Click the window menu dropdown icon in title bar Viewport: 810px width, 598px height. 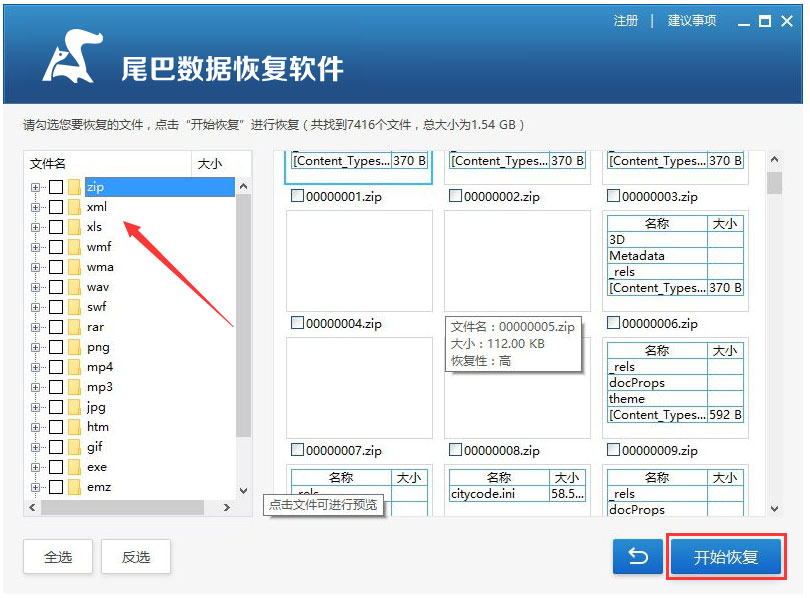(x=741, y=21)
